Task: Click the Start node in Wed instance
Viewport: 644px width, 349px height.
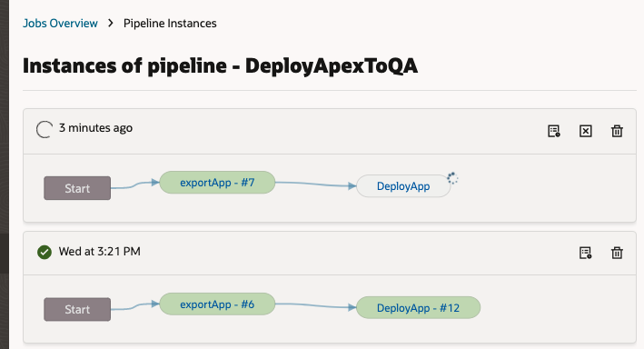Action: (x=77, y=310)
